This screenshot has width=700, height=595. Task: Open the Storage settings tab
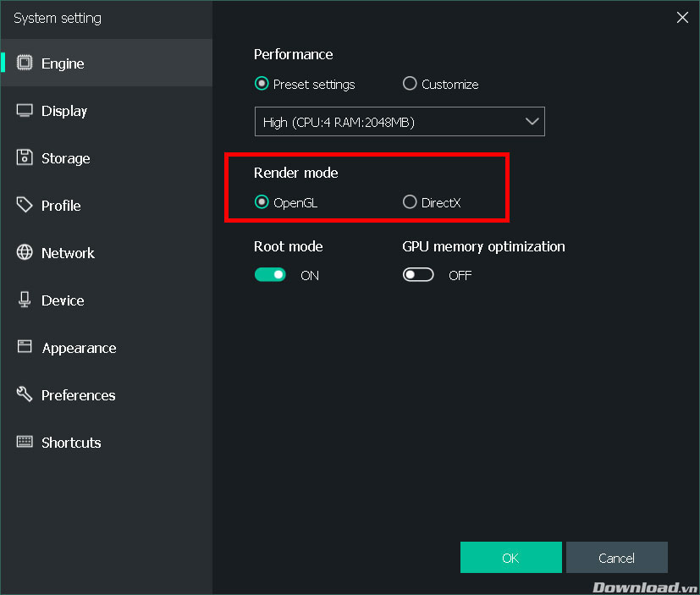(107, 157)
